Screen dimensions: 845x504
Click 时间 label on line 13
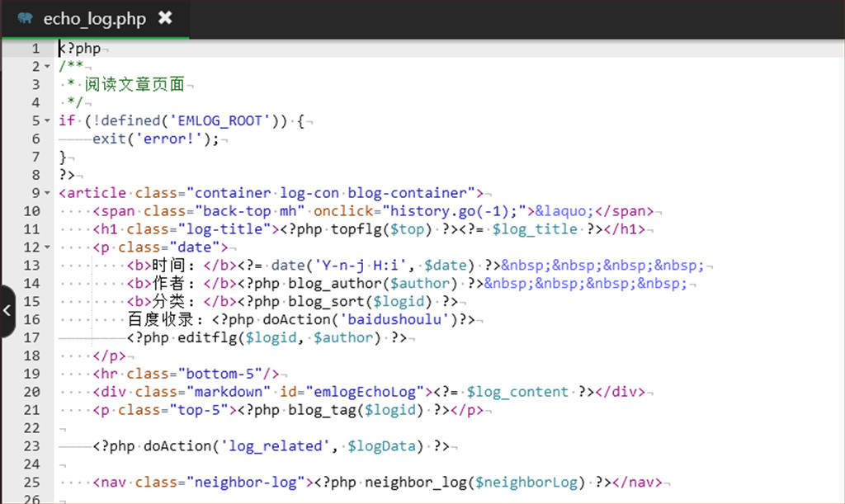coord(168,265)
